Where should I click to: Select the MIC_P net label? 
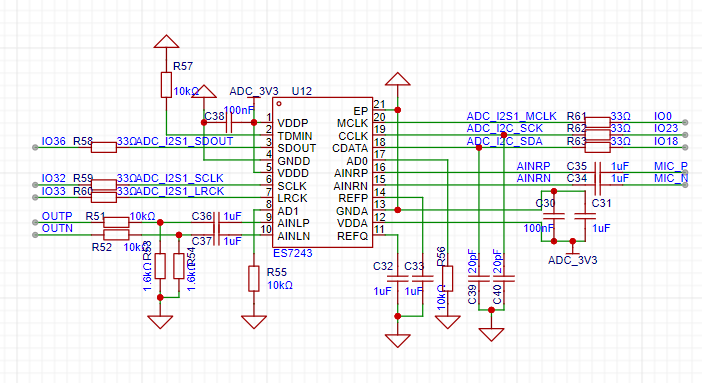[671, 166]
